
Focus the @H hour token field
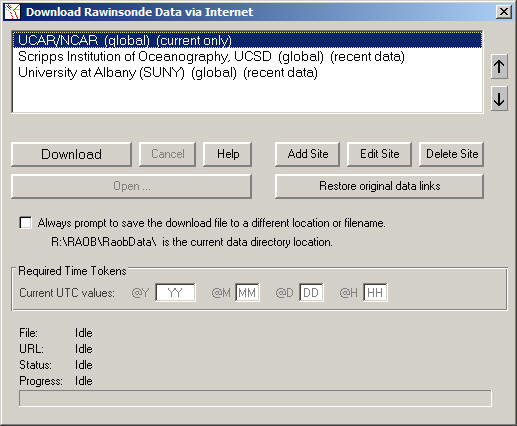point(375,293)
